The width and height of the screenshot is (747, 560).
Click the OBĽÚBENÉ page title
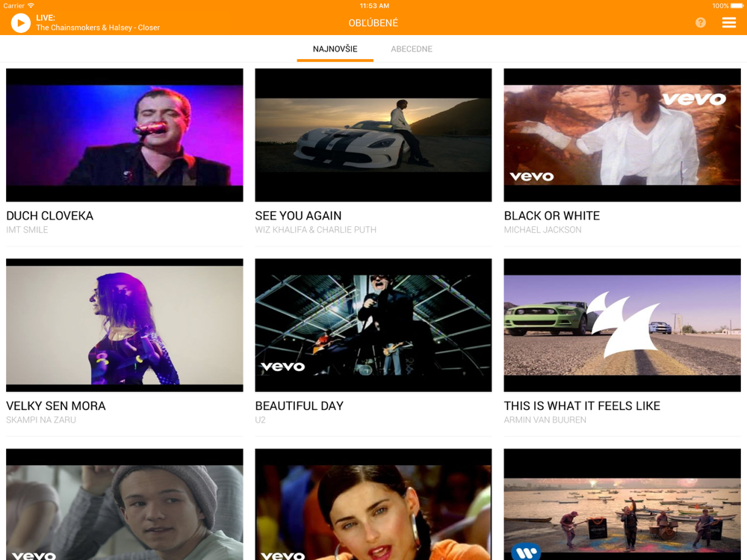pos(373,23)
